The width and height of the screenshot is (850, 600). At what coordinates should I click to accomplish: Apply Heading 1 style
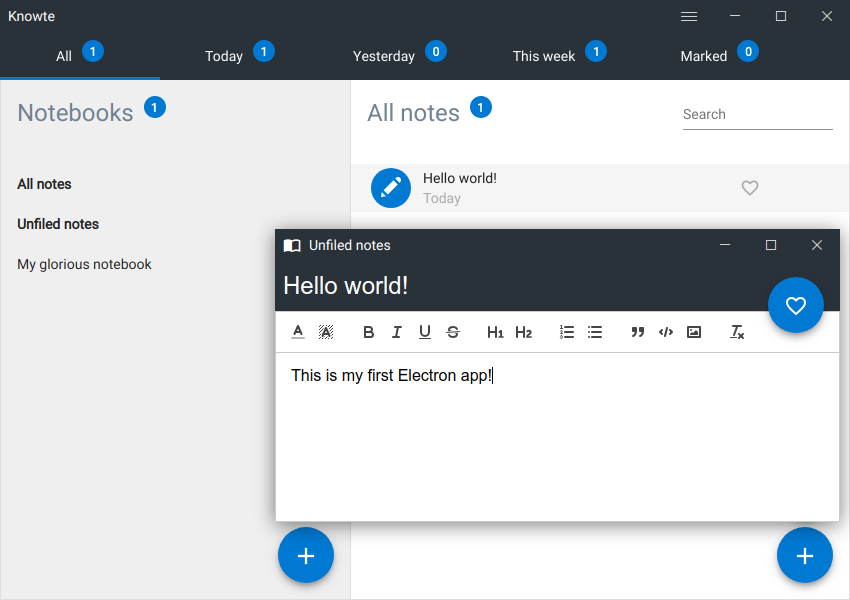point(495,332)
